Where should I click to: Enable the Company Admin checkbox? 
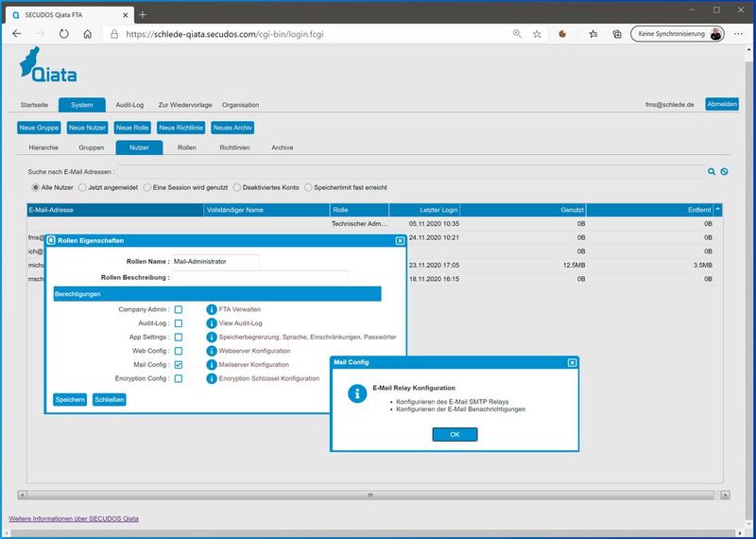(x=179, y=309)
